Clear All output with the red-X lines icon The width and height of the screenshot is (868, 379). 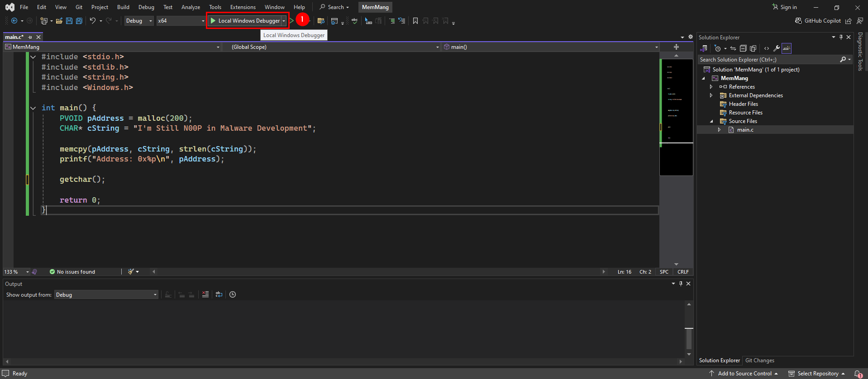(205, 294)
